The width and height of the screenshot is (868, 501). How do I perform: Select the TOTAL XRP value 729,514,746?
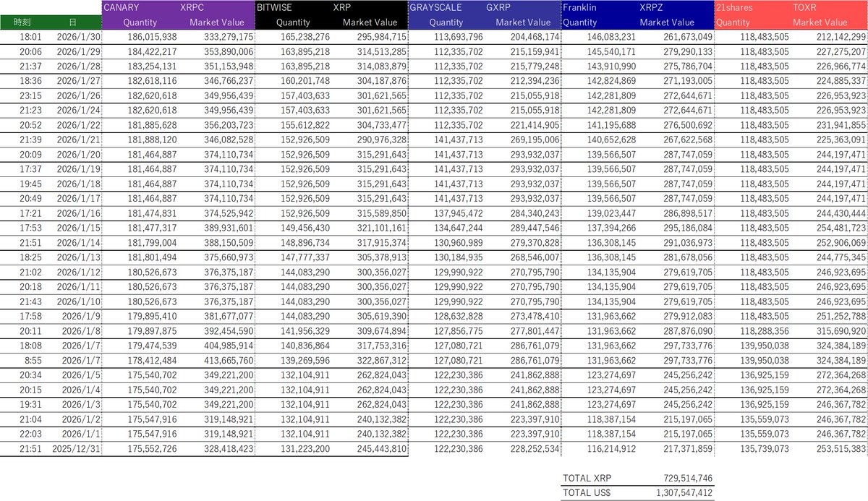687,478
